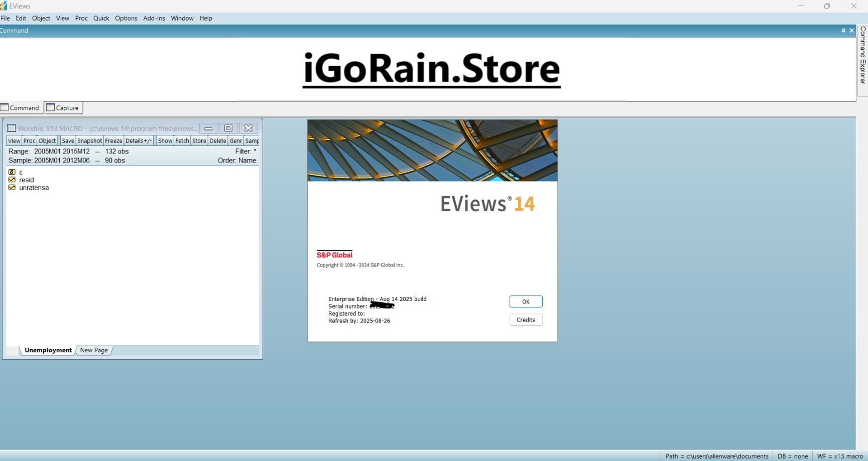This screenshot has height=461, width=868.
Task: Open the unratensa series object
Action: coord(34,187)
